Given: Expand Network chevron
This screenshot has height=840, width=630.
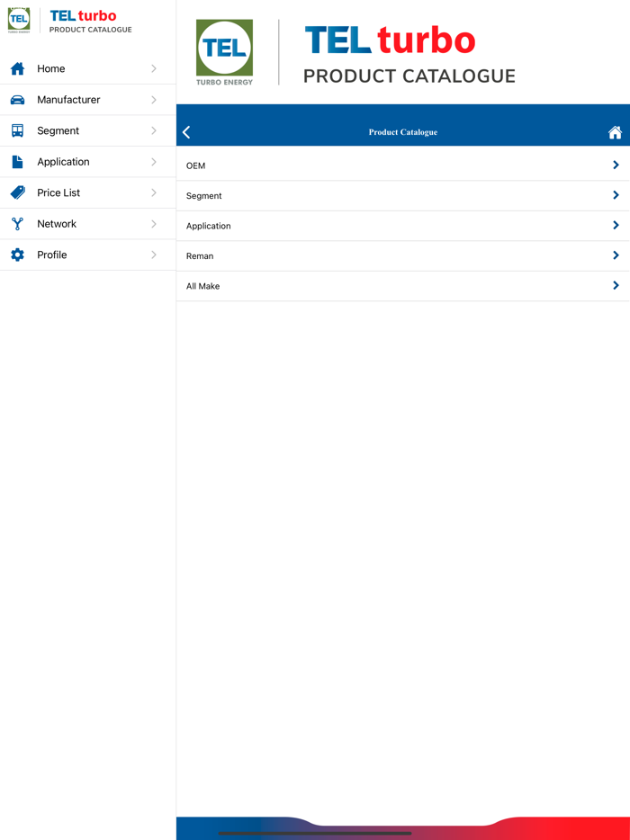Looking at the screenshot, I should coord(154,224).
